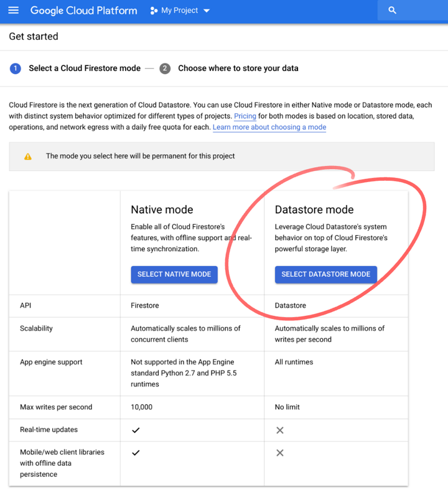Click the search input field
This screenshot has width=448, height=498.
[418, 10]
